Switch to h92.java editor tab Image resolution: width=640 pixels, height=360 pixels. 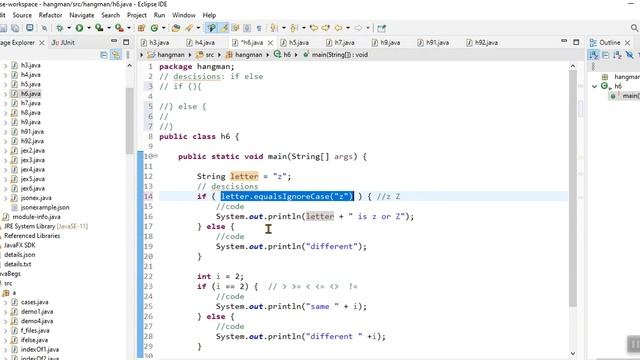click(482, 42)
